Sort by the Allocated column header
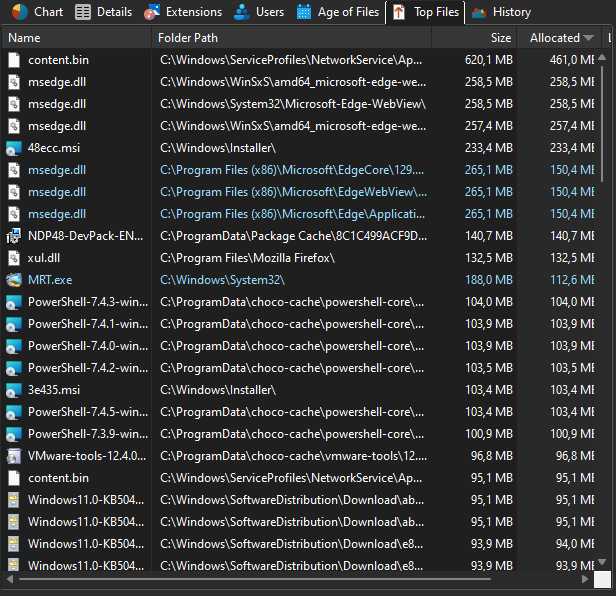 (554, 38)
